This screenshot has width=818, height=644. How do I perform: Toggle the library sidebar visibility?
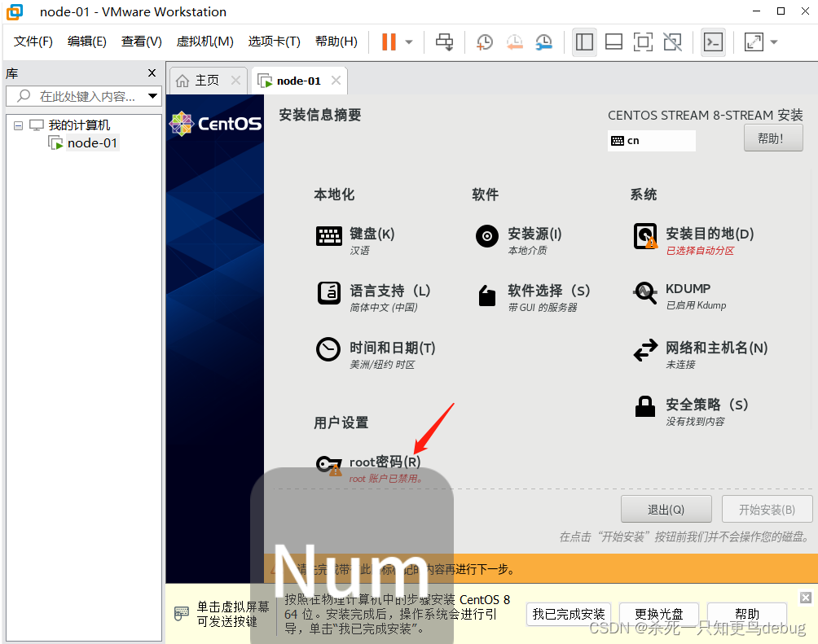click(584, 42)
